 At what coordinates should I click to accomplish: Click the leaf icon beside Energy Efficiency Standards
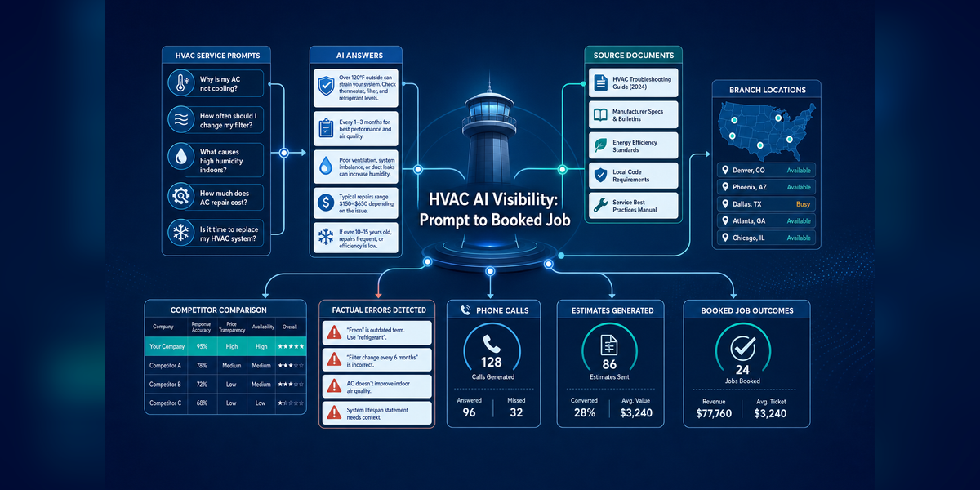(x=599, y=146)
